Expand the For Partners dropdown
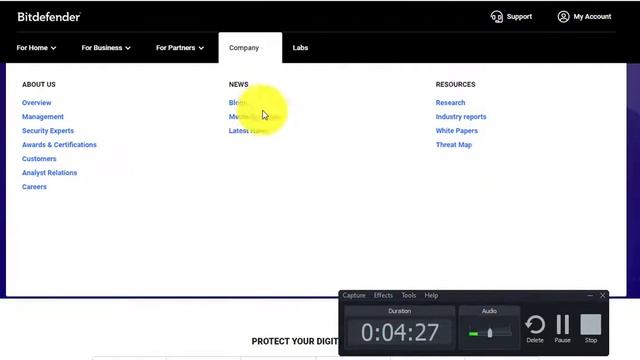640x360 pixels. (x=180, y=48)
